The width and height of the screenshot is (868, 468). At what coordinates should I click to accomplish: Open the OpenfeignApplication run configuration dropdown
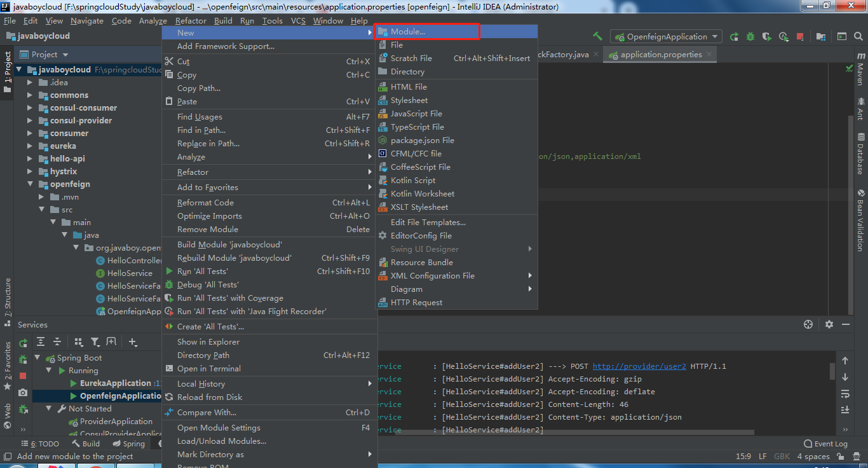tap(666, 37)
